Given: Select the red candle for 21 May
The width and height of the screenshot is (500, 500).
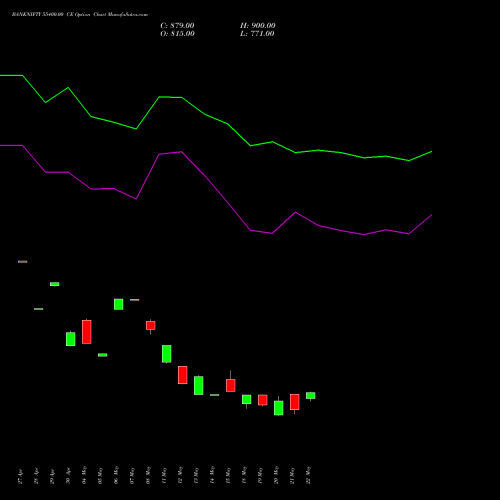Looking at the screenshot, I should tap(295, 403).
